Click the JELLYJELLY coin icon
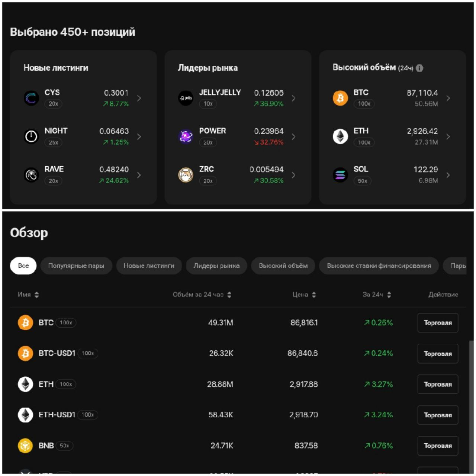The image size is (476, 476). tap(186, 98)
